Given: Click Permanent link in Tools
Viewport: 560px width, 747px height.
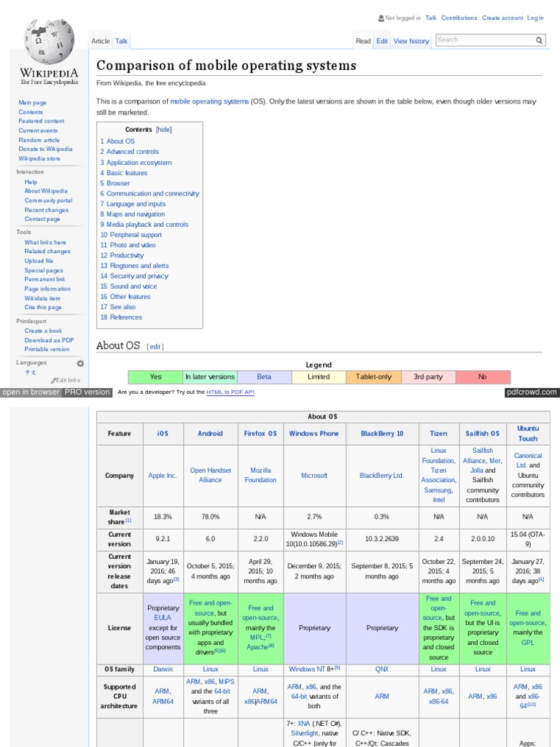Looking at the screenshot, I should [x=44, y=279].
